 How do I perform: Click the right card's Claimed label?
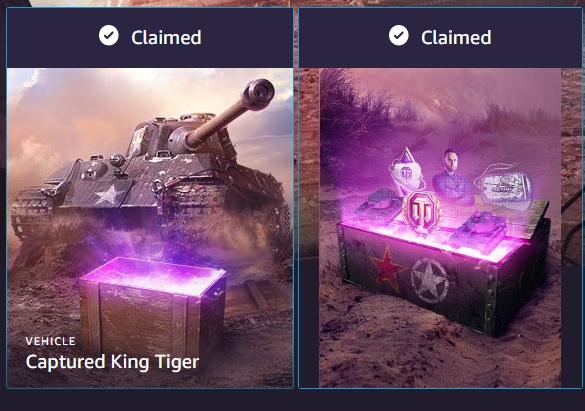(456, 37)
